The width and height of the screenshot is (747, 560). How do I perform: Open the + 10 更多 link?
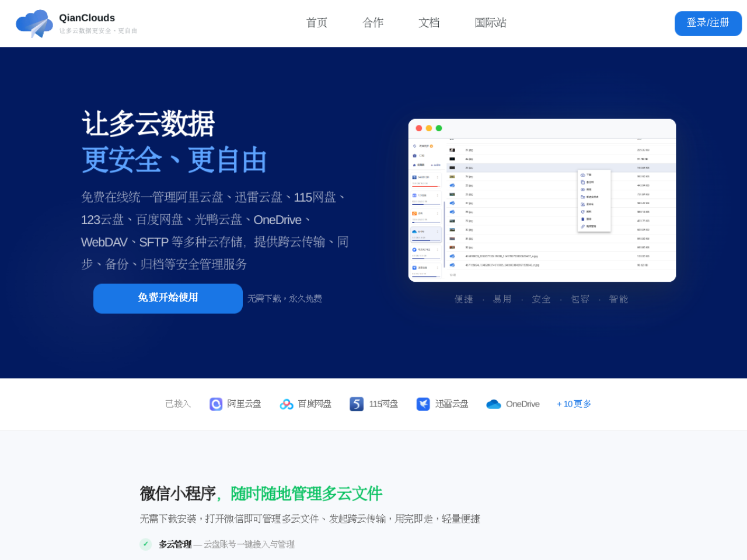click(574, 404)
